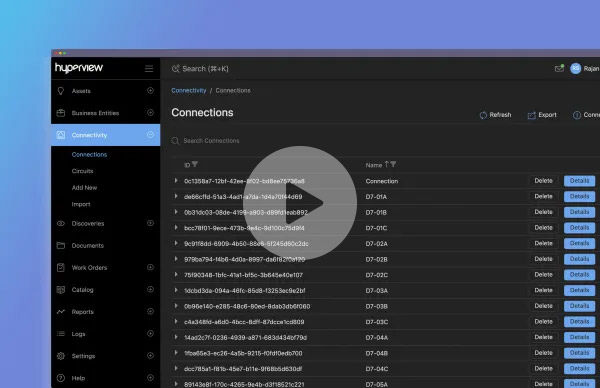This screenshot has height=388, width=600.
Task: Expand the Logs plus icon
Action: pos(150,333)
